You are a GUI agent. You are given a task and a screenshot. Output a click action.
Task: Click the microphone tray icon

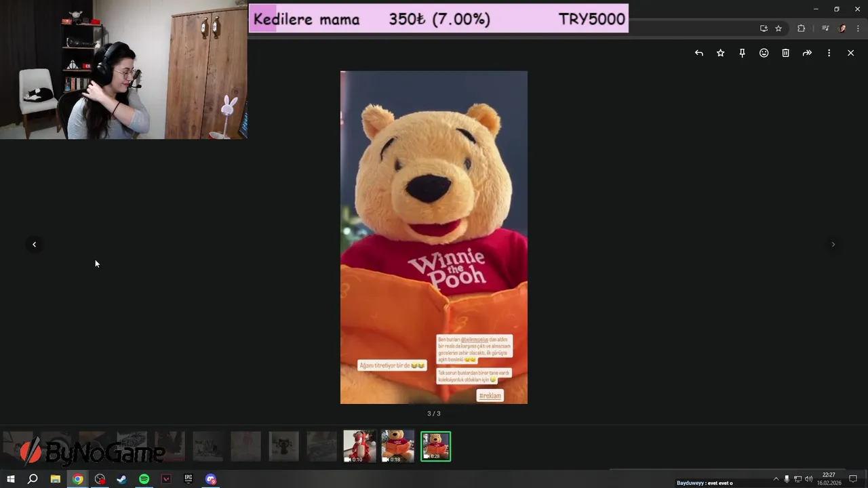coord(787,479)
